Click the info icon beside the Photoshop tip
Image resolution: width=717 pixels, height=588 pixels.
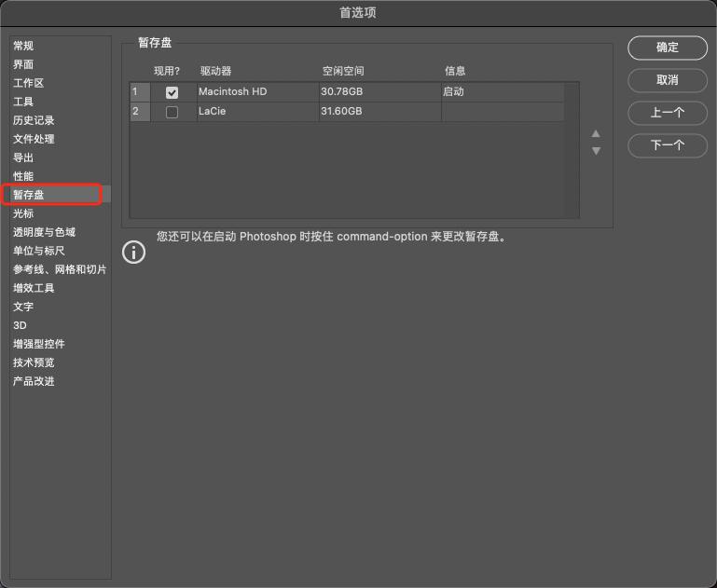tap(134, 252)
